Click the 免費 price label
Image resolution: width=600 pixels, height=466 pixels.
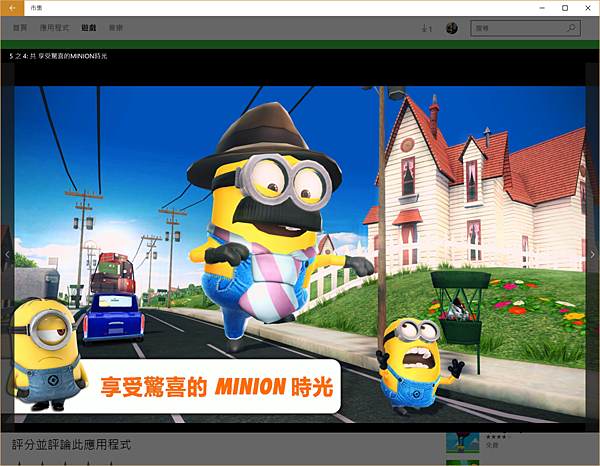coord(492,445)
